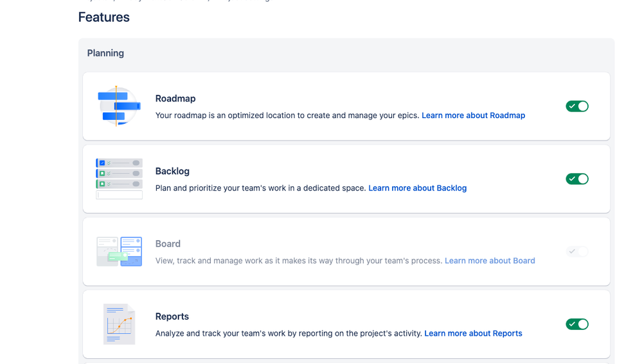Screen dimensions: 642x364
Task: Disable the Roadmap feature toggle
Action: click(x=577, y=107)
